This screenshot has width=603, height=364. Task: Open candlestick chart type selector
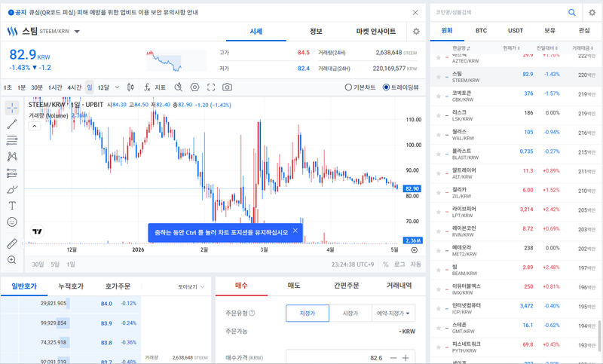tap(130, 87)
